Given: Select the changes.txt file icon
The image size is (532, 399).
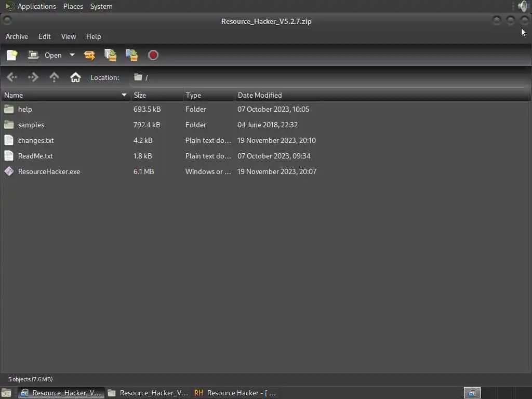Looking at the screenshot, I should pyautogui.click(x=9, y=140).
